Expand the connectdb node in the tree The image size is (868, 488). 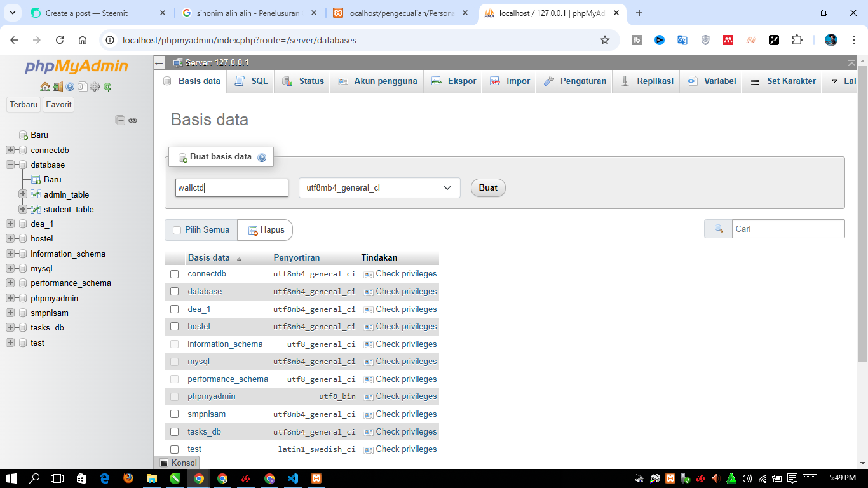click(x=10, y=151)
